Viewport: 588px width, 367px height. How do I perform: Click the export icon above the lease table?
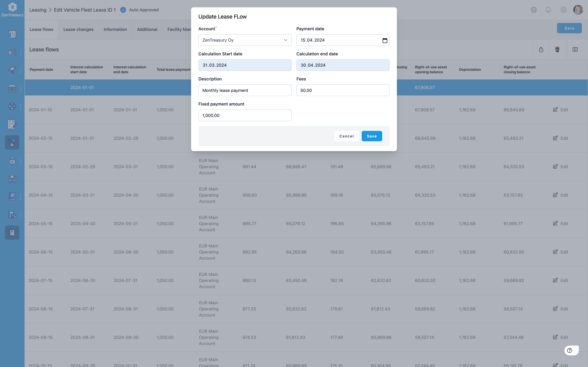point(541,49)
